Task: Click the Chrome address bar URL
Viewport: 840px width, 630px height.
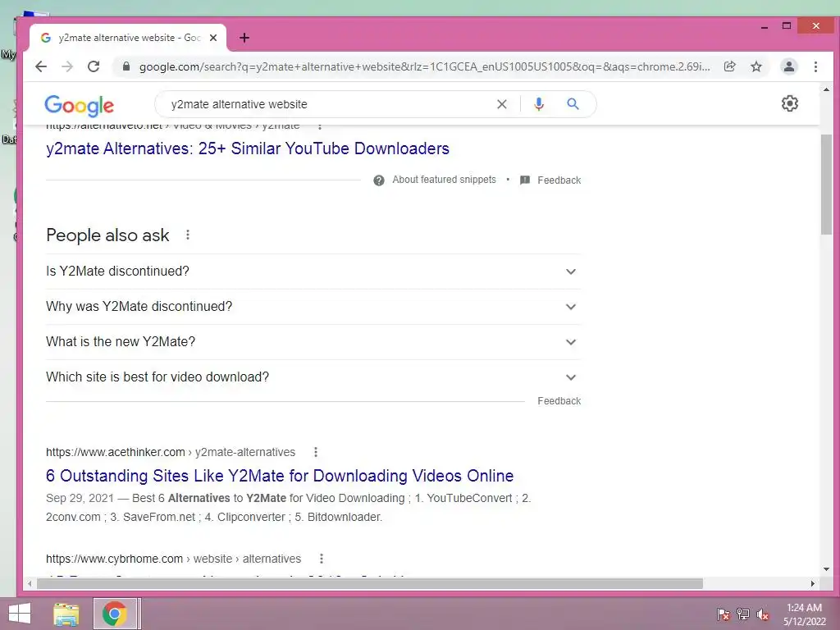Action: point(424,66)
